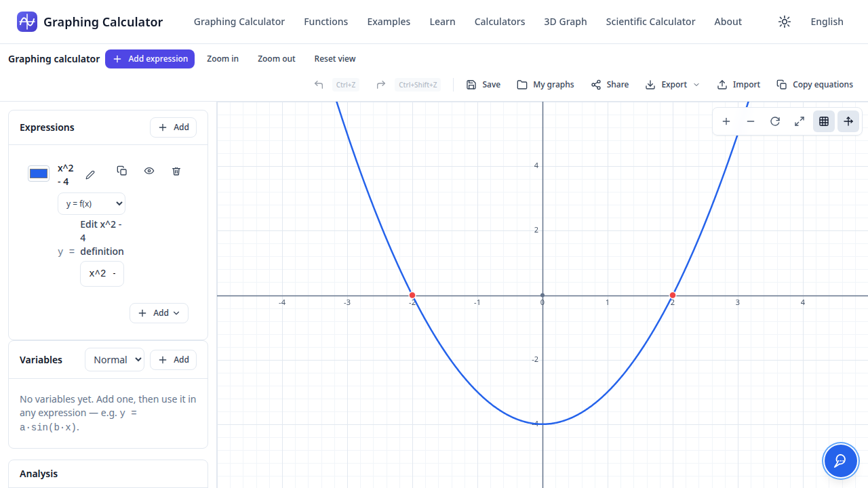Click the red root point at x = -2
868x488 pixels.
tap(412, 296)
